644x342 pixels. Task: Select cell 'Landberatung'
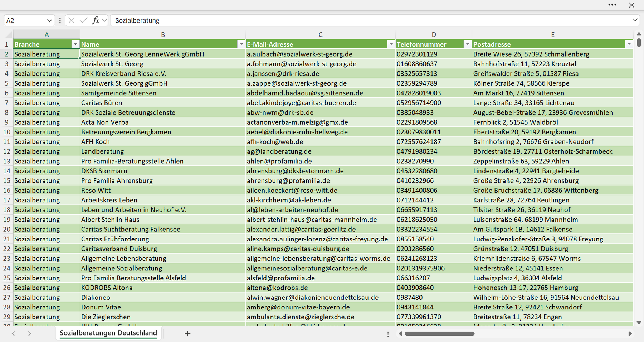click(163, 151)
